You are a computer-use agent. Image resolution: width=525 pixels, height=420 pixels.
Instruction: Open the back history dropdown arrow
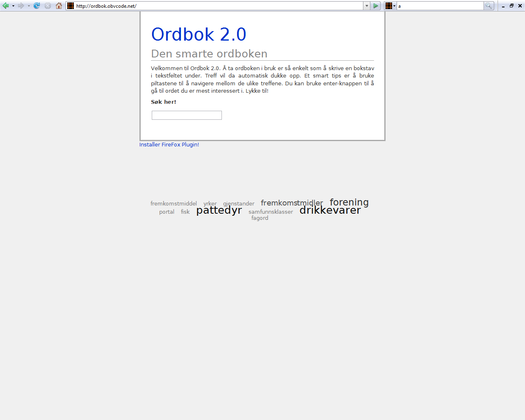(13, 6)
